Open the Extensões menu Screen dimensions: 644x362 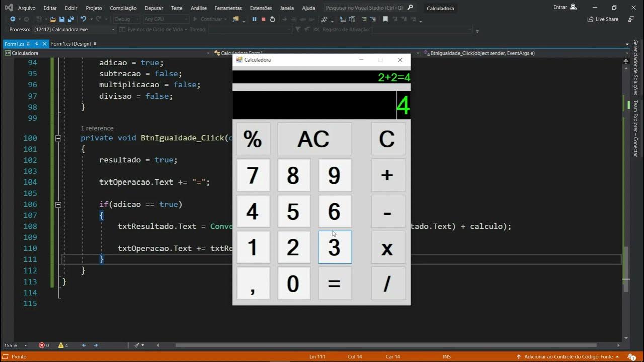(x=261, y=8)
